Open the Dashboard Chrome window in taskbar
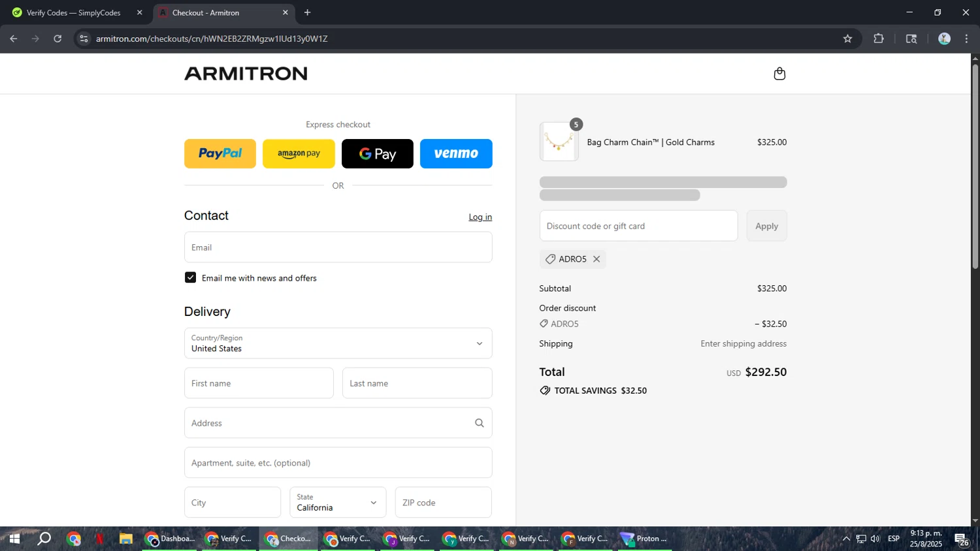The image size is (980, 551). 171,539
